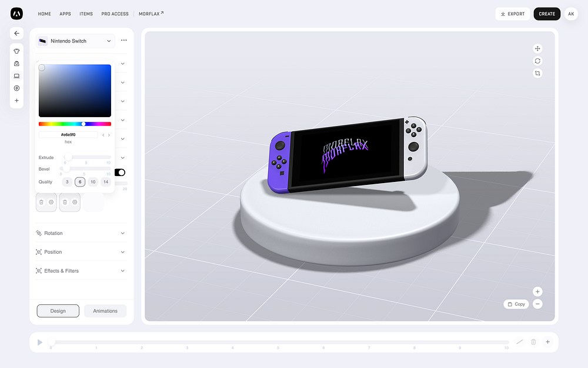The image size is (588, 368).
Task: Expand the Rotation section
Action: pyautogui.click(x=81, y=233)
